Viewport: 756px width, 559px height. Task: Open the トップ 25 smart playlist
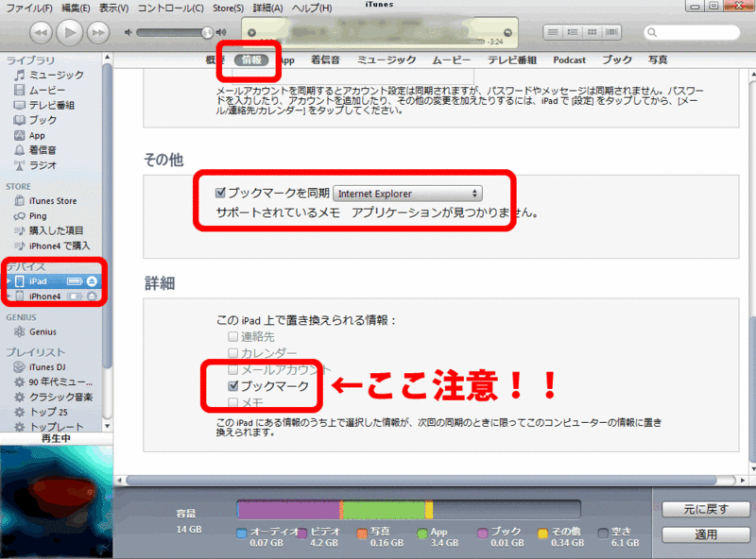(51, 412)
